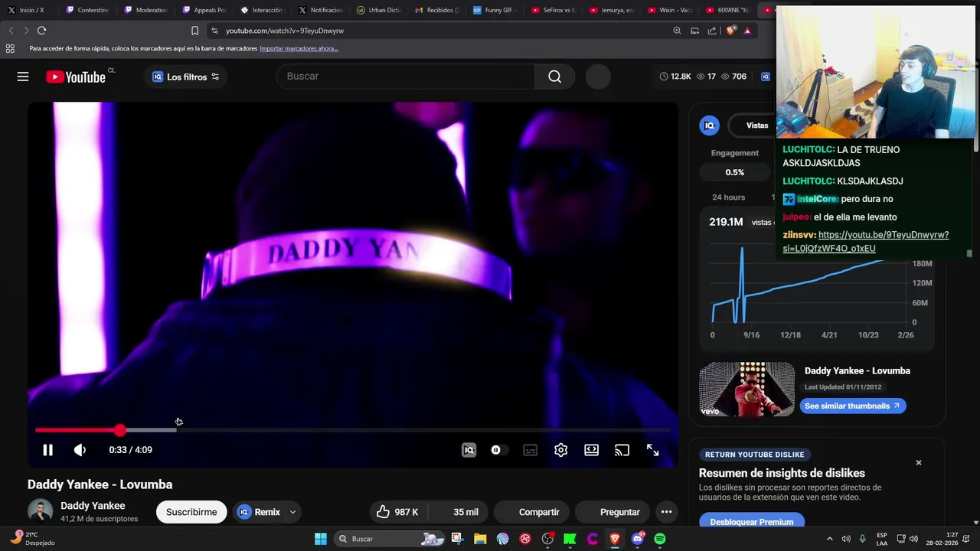980x551 pixels.
Task: Click the 24 hours label in vidIQ panel
Action: coord(728,197)
